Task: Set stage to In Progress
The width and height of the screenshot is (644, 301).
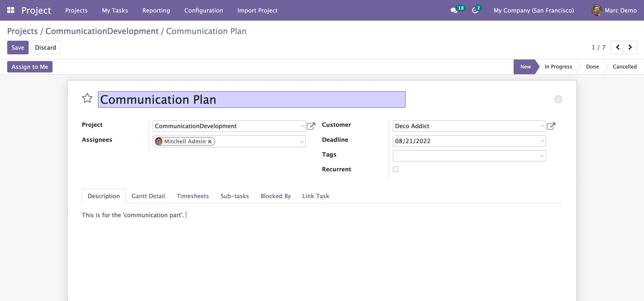Action: pos(558,67)
